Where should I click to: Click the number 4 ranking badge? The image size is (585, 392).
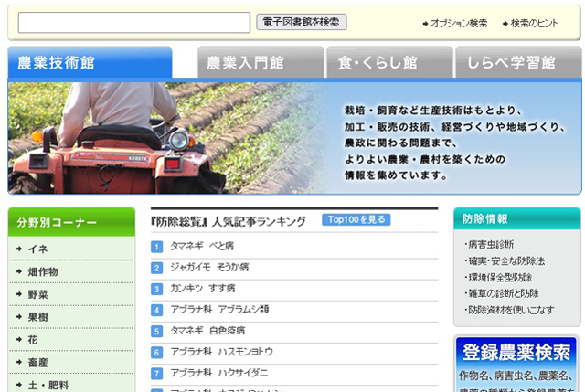click(157, 310)
